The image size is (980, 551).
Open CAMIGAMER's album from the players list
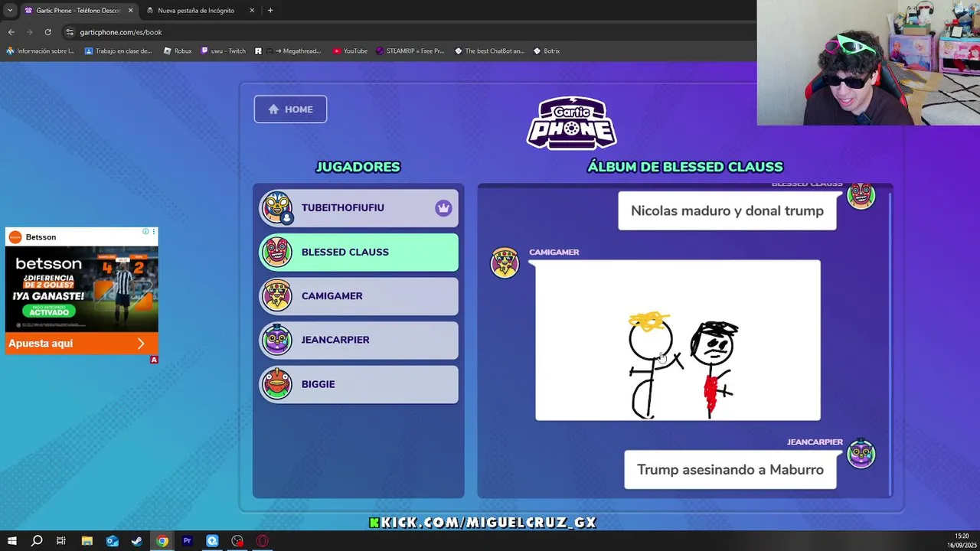(x=359, y=296)
